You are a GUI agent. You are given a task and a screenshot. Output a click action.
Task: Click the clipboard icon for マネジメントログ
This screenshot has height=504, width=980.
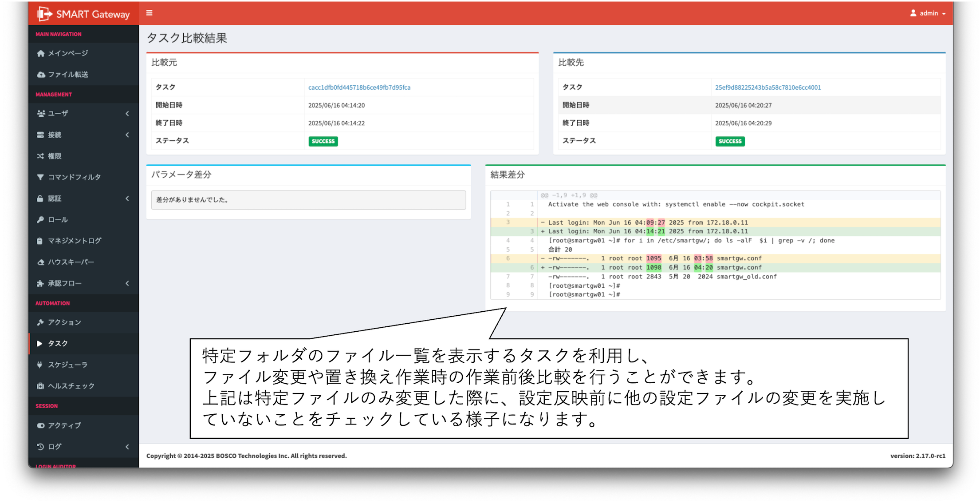point(40,241)
